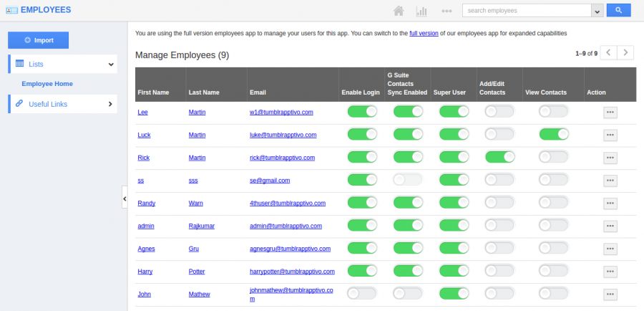Click the Email column header
The width and height of the screenshot is (644, 311).
pos(258,92)
